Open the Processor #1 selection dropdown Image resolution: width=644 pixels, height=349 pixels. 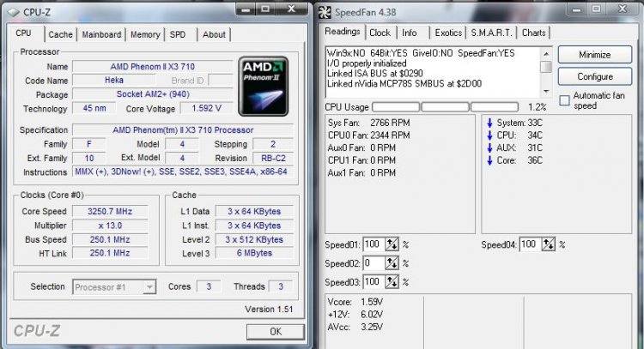click(x=114, y=287)
